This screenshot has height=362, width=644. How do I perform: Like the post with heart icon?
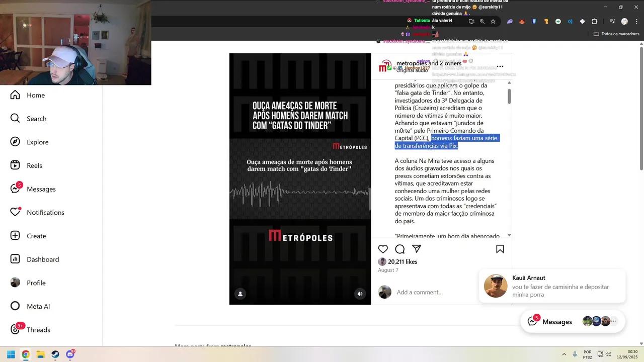383,249
